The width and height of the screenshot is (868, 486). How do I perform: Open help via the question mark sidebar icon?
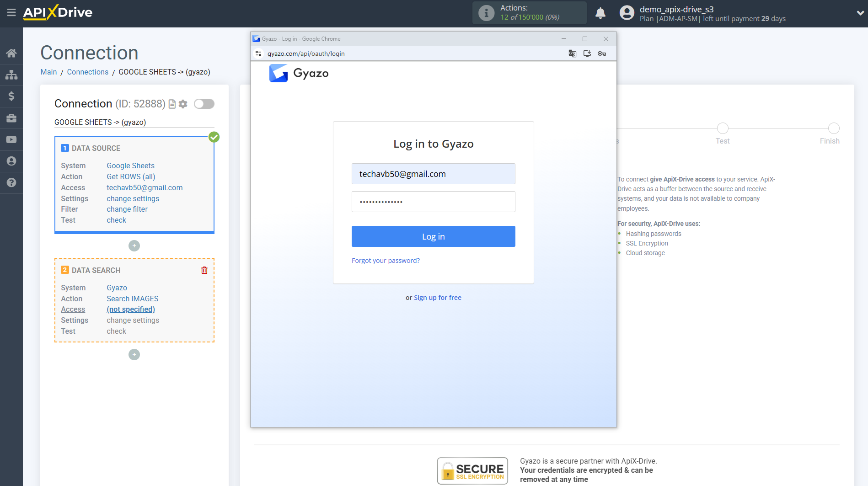pos(11,182)
